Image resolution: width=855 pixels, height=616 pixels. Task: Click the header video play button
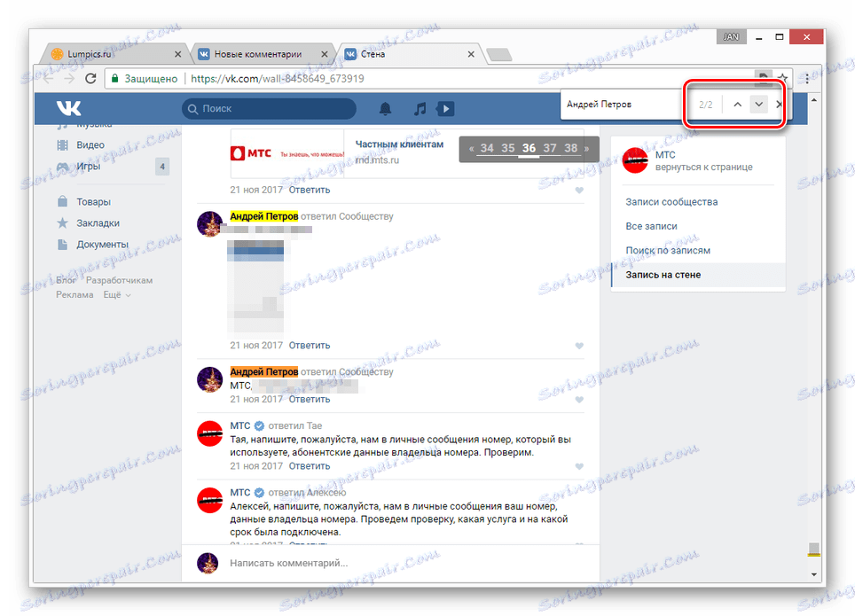point(445,108)
